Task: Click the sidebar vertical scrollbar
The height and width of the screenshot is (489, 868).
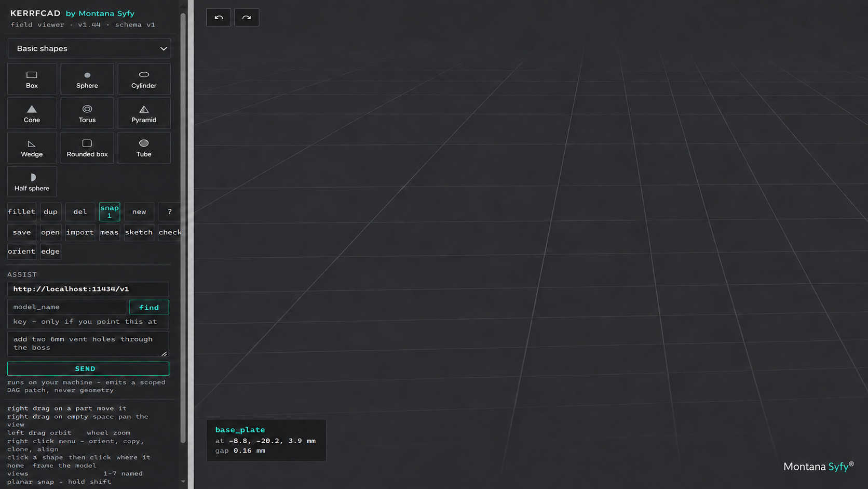Action: [x=183, y=228]
